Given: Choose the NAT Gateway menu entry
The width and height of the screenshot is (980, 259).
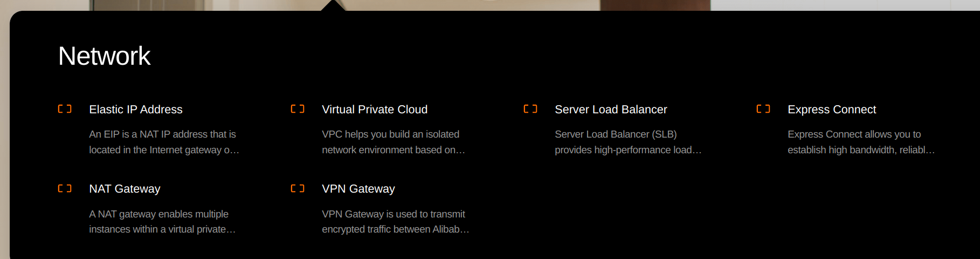Looking at the screenshot, I should pyautogui.click(x=125, y=189).
